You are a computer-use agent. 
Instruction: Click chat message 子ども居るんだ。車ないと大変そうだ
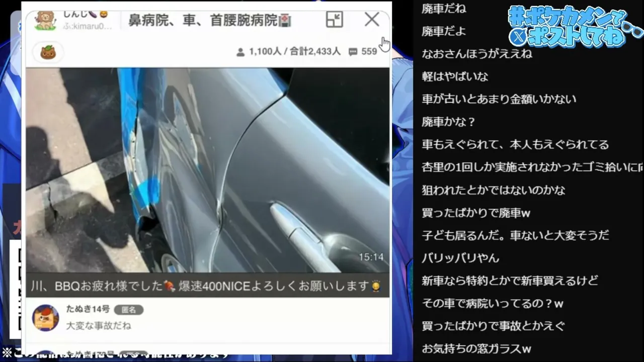point(516,235)
